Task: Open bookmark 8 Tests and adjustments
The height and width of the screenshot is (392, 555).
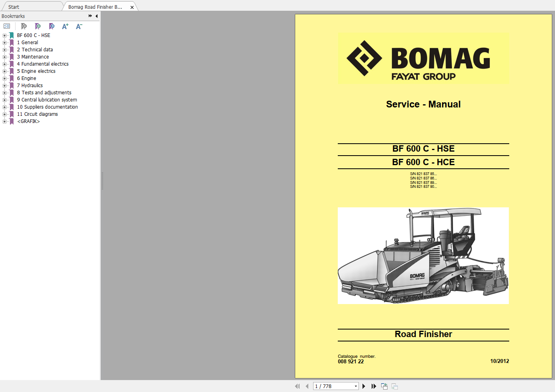Action: [44, 93]
